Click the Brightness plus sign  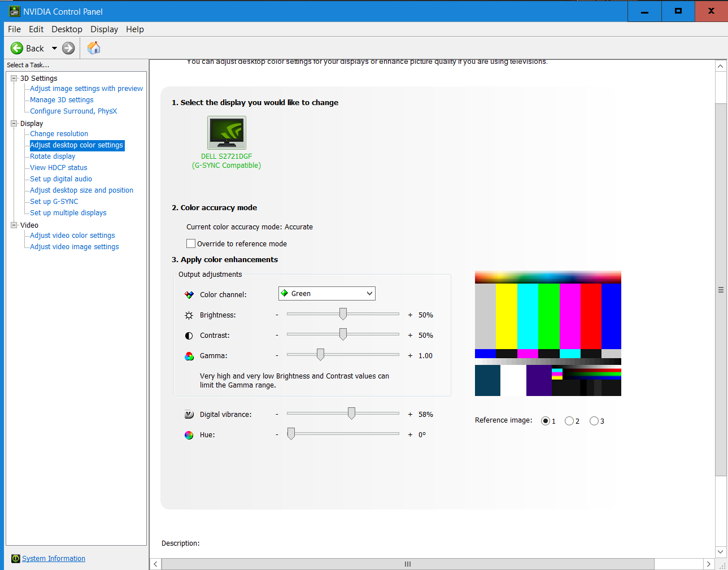click(410, 315)
